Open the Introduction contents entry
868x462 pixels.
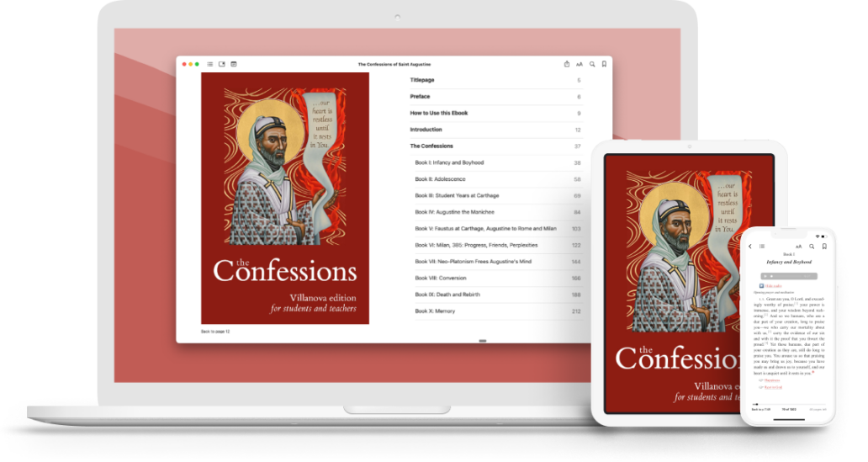click(495, 130)
